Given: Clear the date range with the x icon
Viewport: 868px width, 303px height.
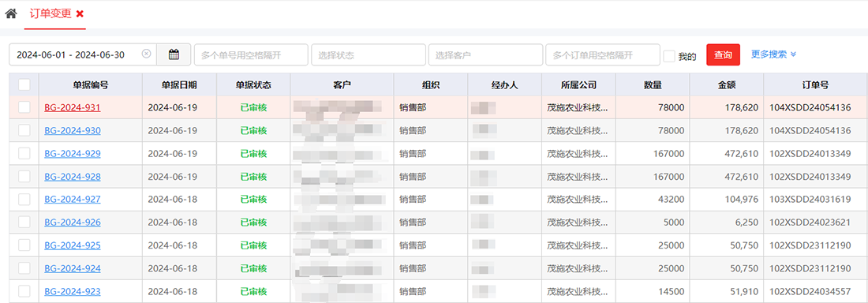Looking at the screenshot, I should [146, 54].
